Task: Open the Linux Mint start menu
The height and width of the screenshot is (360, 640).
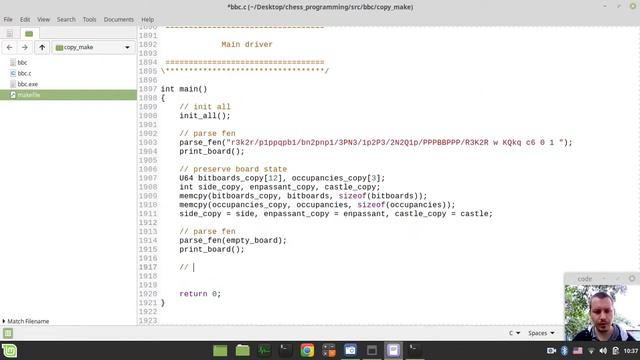Action: tap(9, 351)
